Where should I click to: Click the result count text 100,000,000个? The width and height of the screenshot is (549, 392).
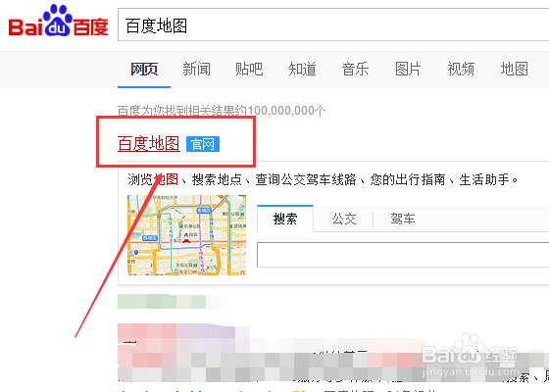point(286,111)
